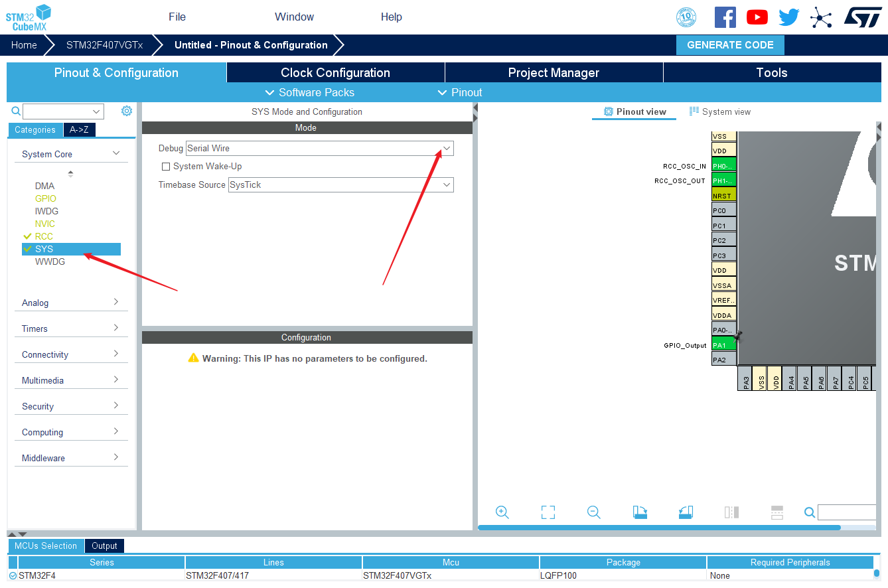Enable the System Wake-Up checkbox

click(x=166, y=167)
